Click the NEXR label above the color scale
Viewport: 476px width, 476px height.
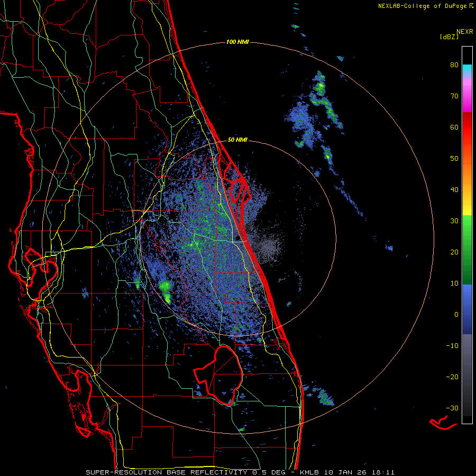click(464, 32)
